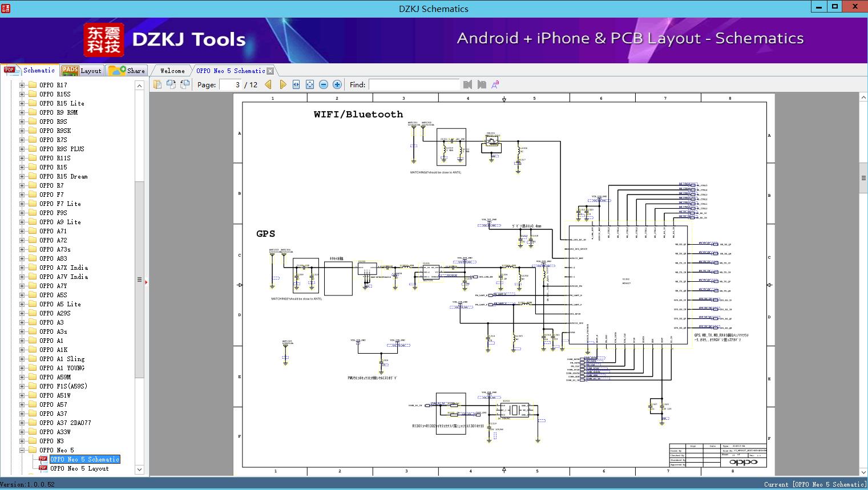Expand the OPPO F9S tree node
The image size is (868, 490).
click(x=22, y=213)
